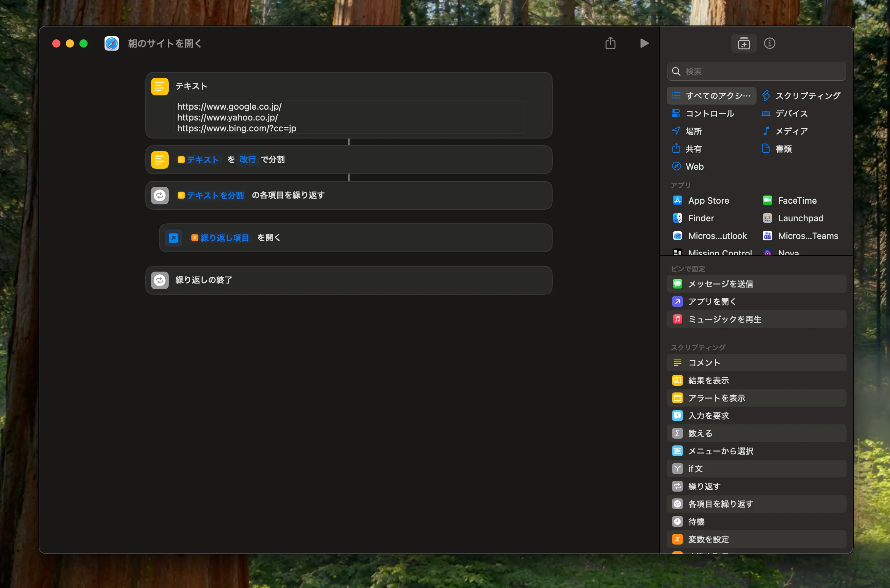Click the テキスト variable in the split action
The image size is (890, 588).
(x=198, y=160)
